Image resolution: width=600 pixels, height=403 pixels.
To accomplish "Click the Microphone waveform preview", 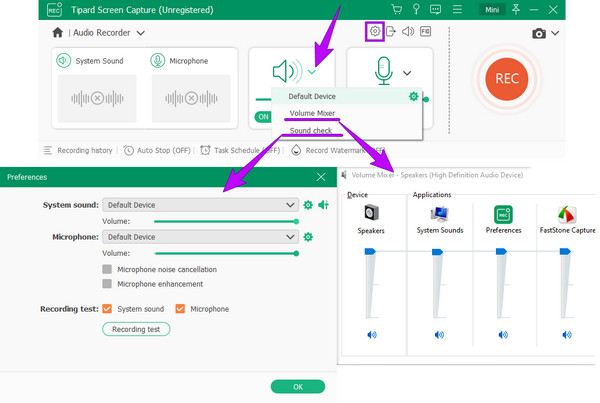I will (x=191, y=98).
